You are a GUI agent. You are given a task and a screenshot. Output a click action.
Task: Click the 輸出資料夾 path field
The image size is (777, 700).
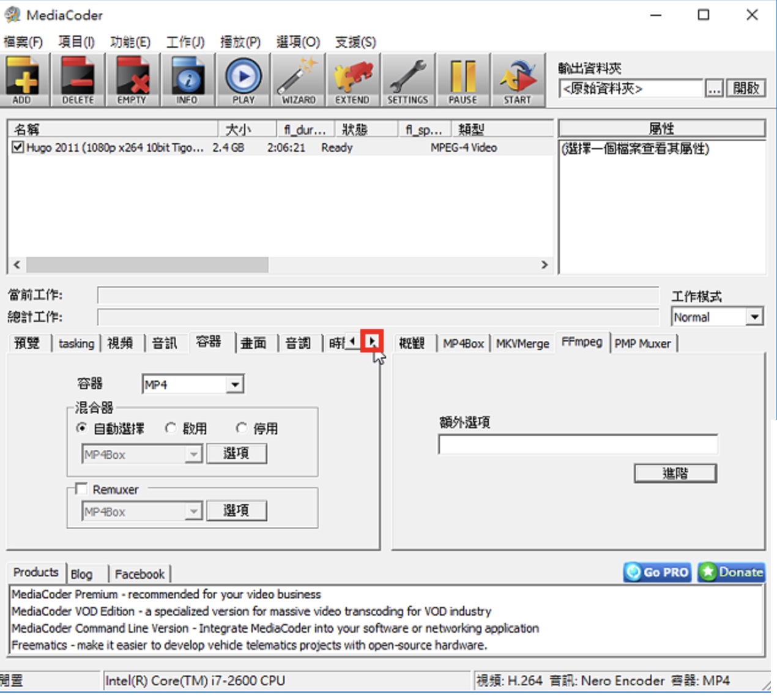[630, 88]
